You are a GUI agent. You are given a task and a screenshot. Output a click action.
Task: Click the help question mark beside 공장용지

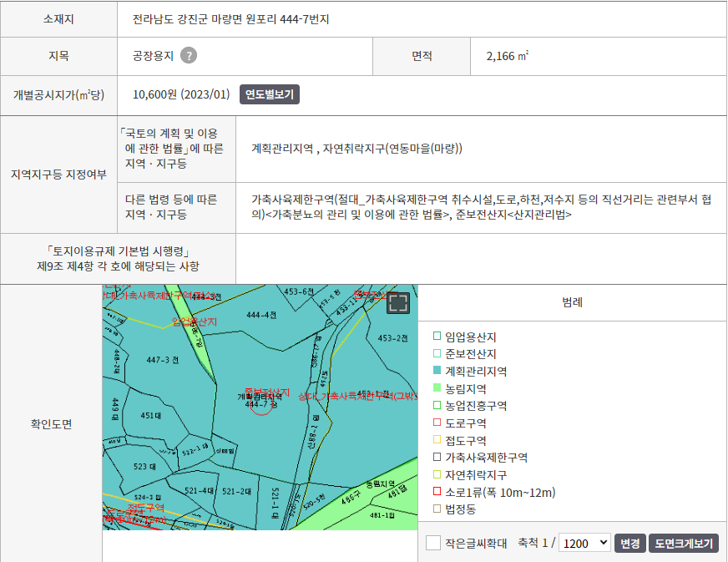[189, 56]
